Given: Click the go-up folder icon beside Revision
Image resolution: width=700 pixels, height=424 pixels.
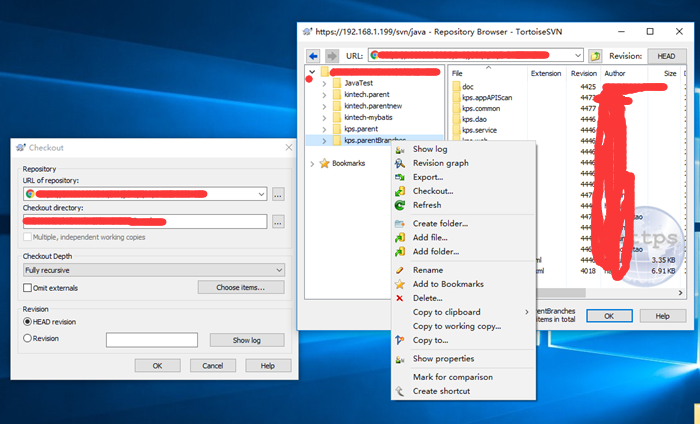Looking at the screenshot, I should [595, 56].
